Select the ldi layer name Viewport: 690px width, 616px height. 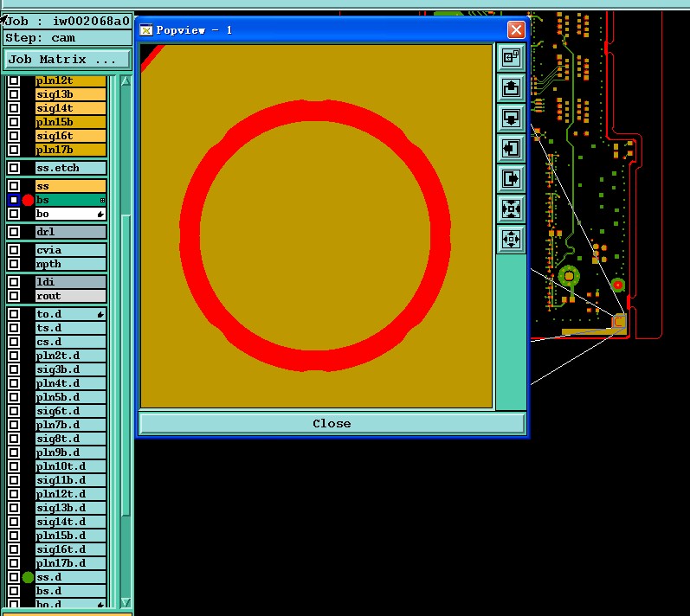(70, 282)
